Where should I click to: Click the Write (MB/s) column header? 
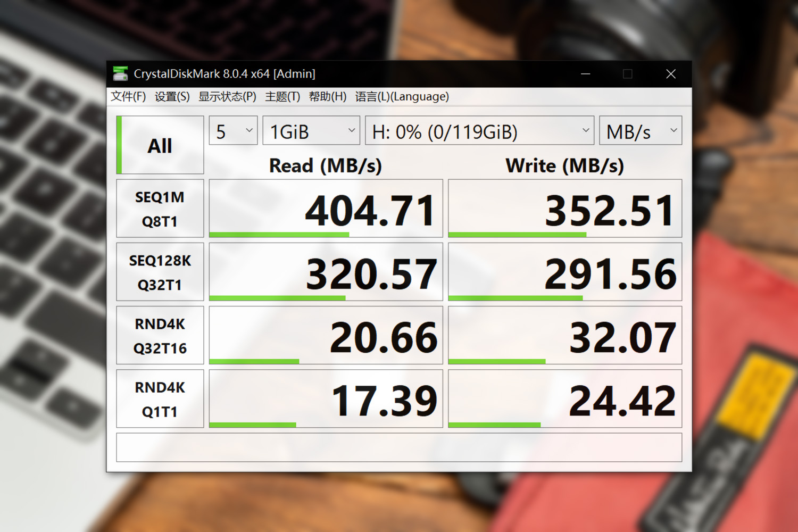[565, 165]
